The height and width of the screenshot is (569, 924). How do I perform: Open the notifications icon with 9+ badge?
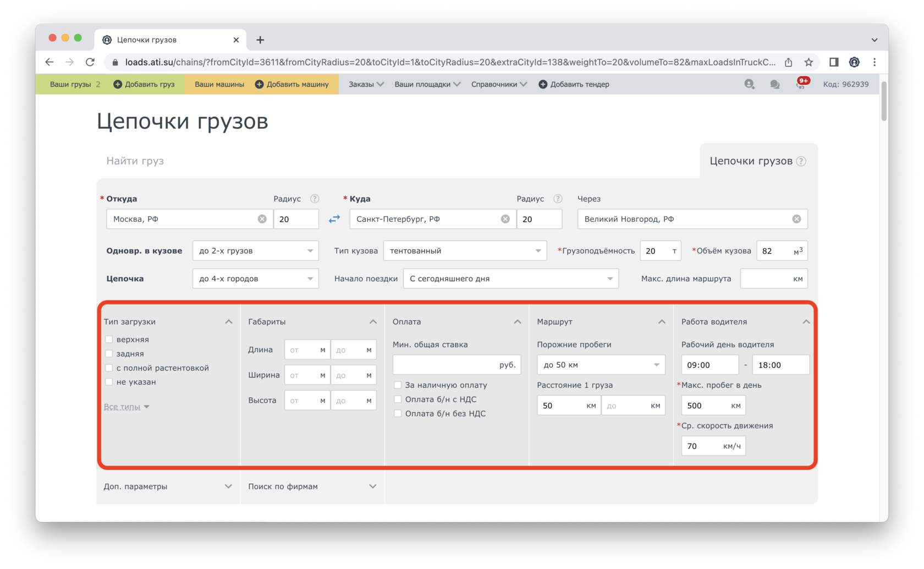(x=801, y=84)
